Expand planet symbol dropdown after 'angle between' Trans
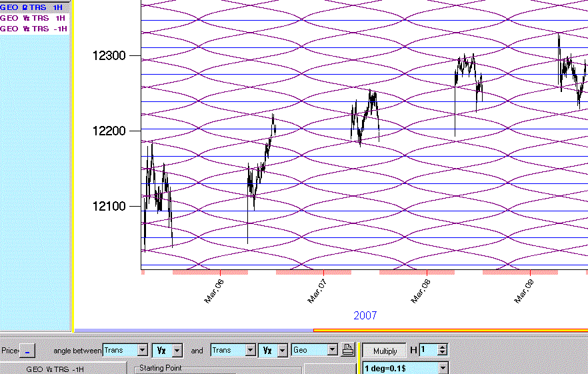 [167, 350]
